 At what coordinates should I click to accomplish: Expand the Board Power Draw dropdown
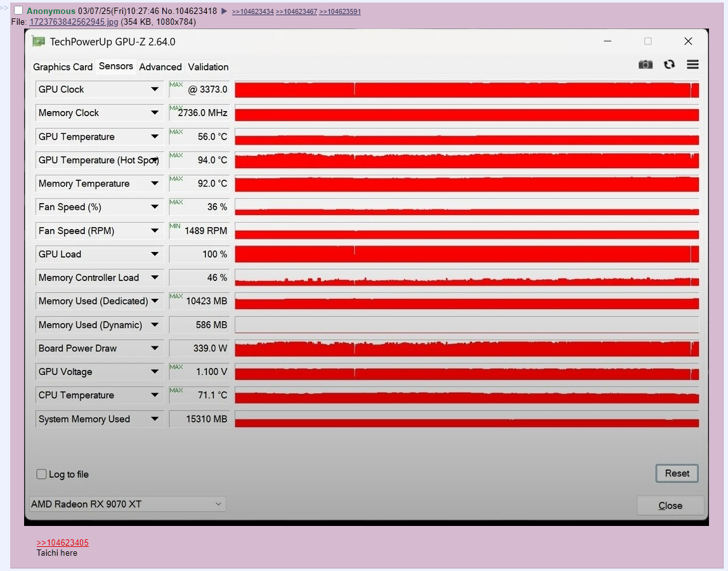(x=155, y=348)
